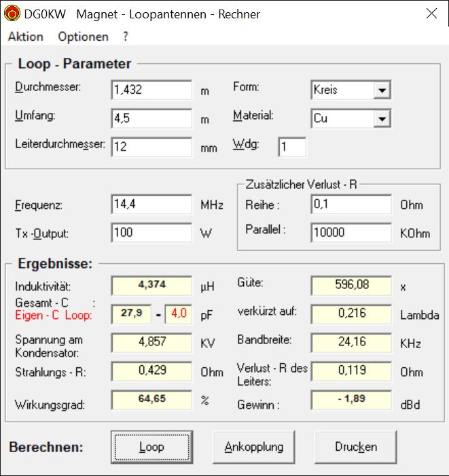Screen dimensions: 449x476
Task: Click the Durchmesser label
Action: (48, 88)
